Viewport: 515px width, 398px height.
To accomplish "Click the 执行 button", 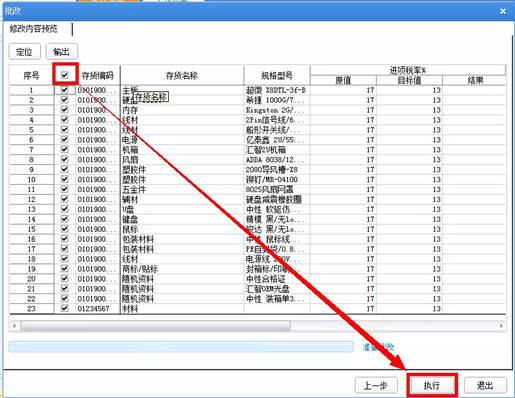I will [432, 385].
